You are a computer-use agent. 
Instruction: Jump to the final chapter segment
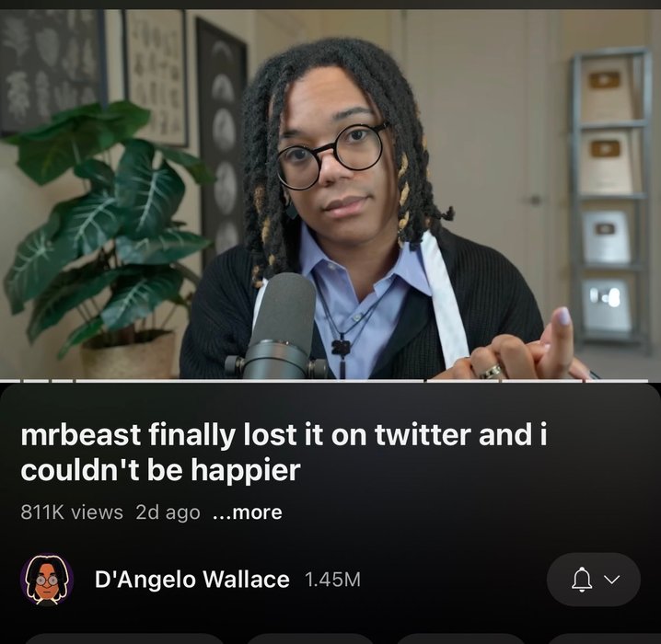point(617,381)
